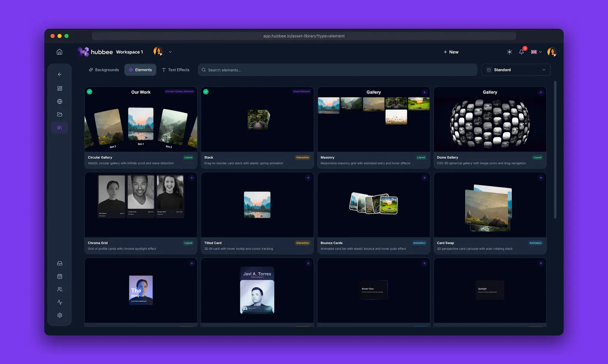
Task: Focus the Search elements field
Action: tap(337, 70)
